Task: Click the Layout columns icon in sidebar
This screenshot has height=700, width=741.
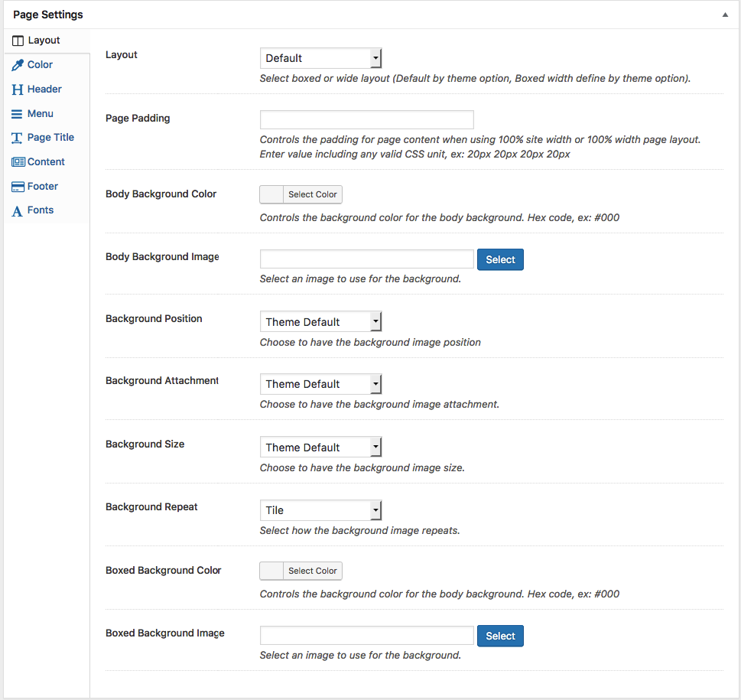Action: click(18, 41)
